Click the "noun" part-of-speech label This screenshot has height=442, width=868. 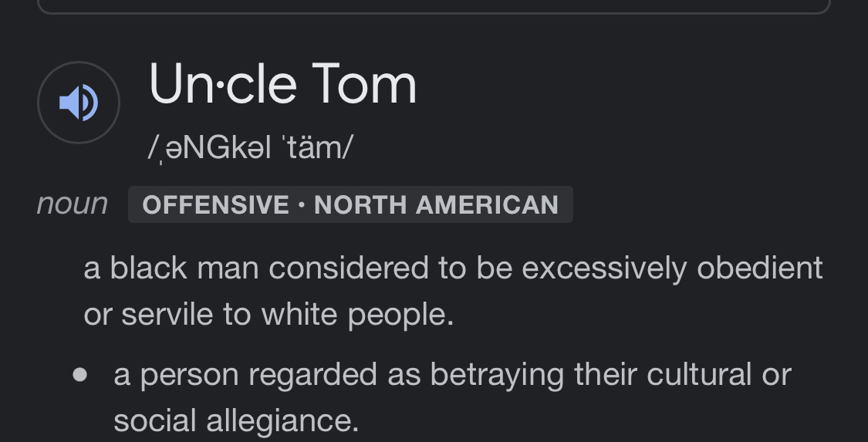point(72,204)
